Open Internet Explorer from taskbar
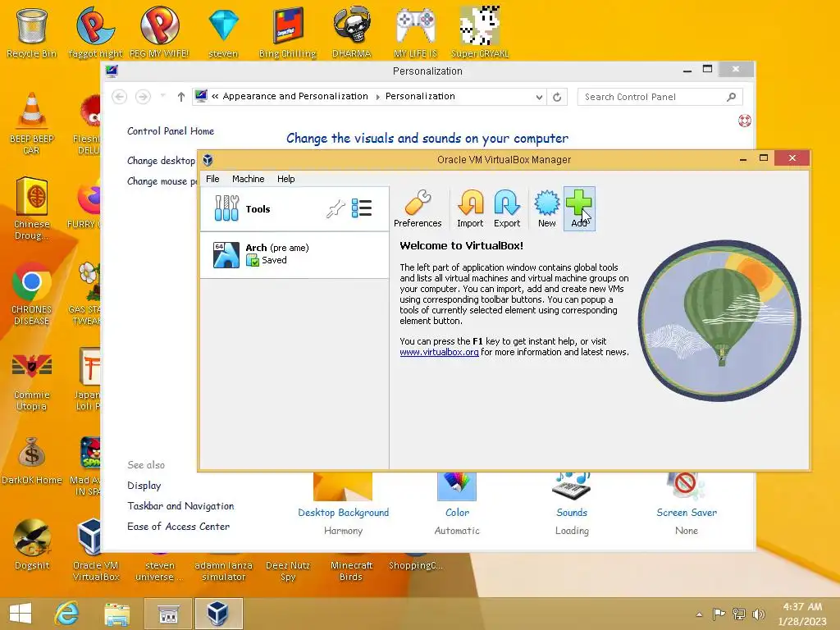 (x=67, y=614)
